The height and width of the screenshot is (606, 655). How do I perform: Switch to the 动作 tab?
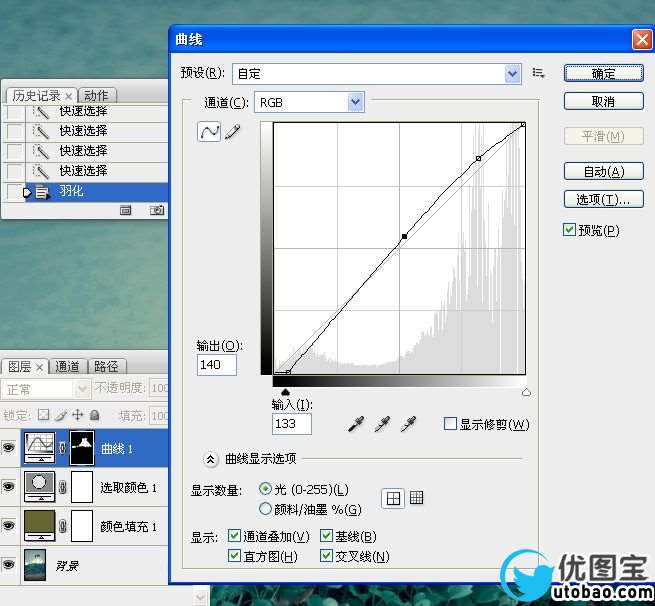96,96
